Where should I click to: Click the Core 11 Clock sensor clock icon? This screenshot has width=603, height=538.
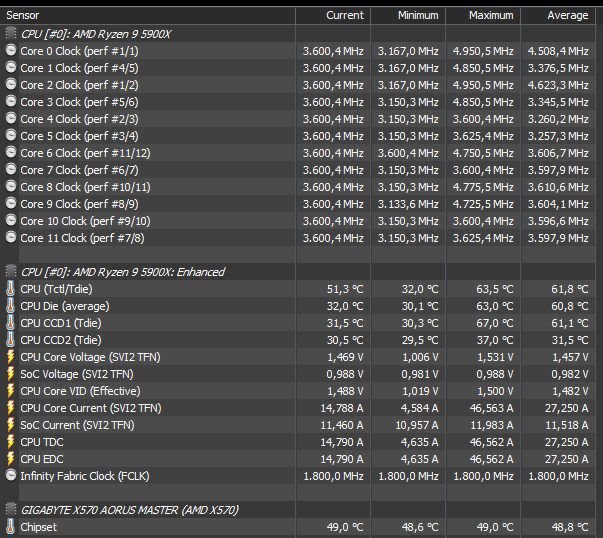[11, 237]
